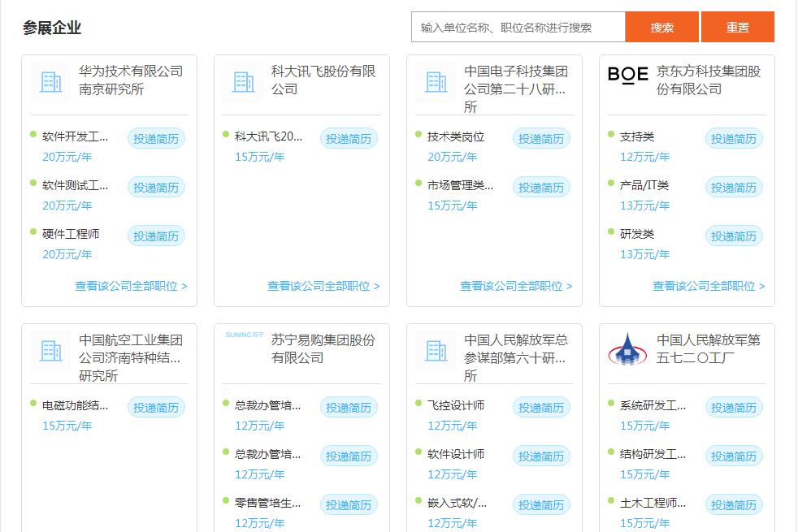Click 投递简历 next to 系统研发工...

tap(733, 408)
